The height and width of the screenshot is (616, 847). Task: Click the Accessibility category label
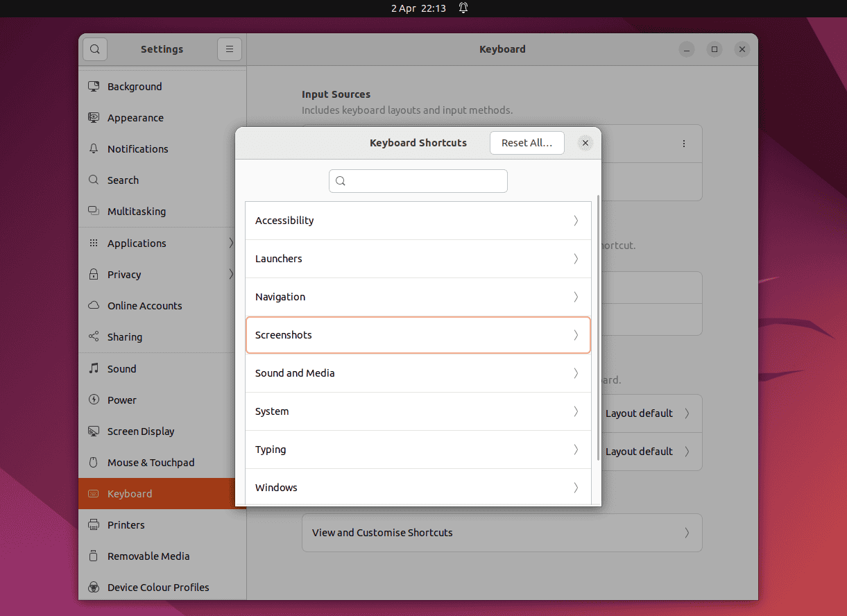(284, 221)
